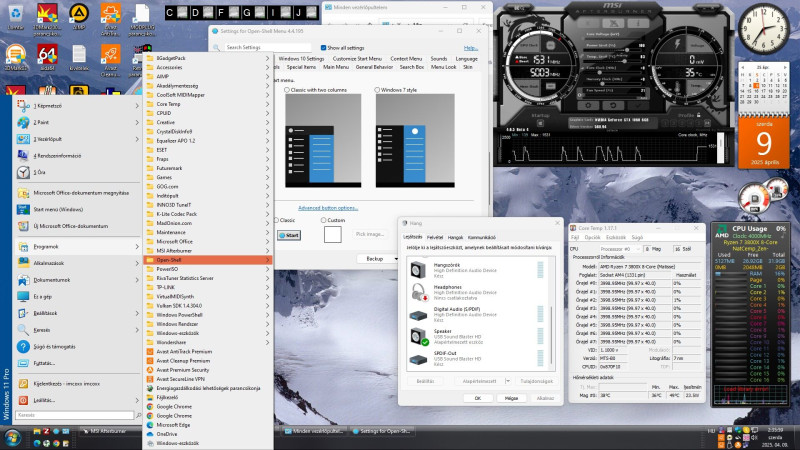Screen dimensions: 800x450
Task: Open OneDrive from programs list
Action: 208,434
